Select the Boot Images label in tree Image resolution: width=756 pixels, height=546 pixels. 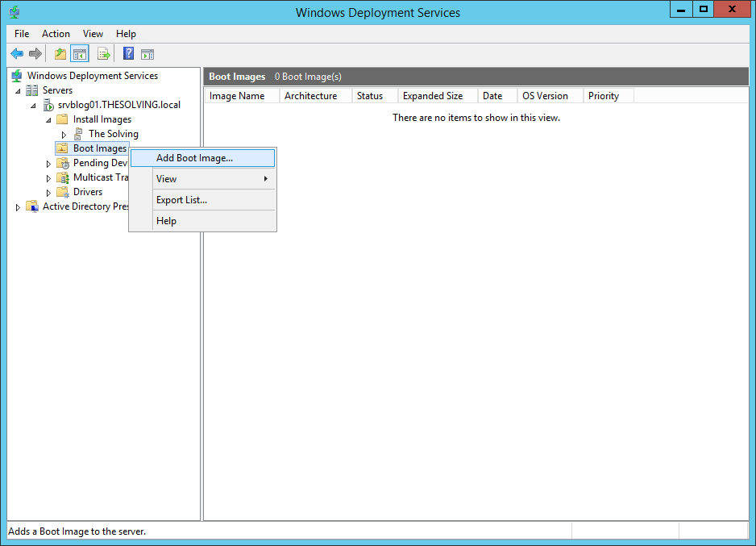100,148
